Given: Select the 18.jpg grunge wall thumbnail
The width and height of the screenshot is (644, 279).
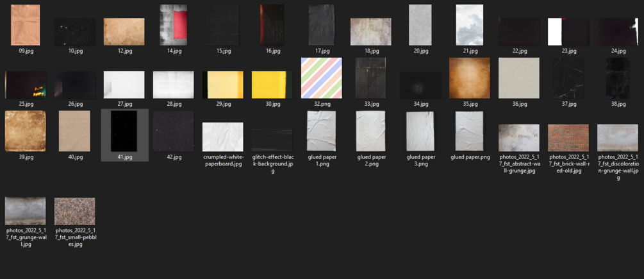Looking at the screenshot, I should click(371, 31).
